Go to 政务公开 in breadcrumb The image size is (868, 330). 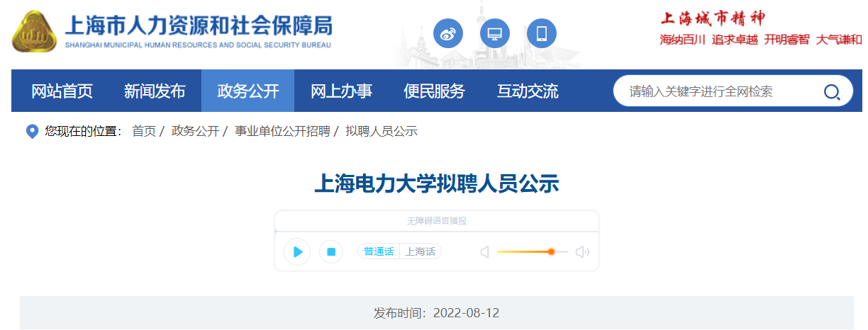[x=195, y=131]
